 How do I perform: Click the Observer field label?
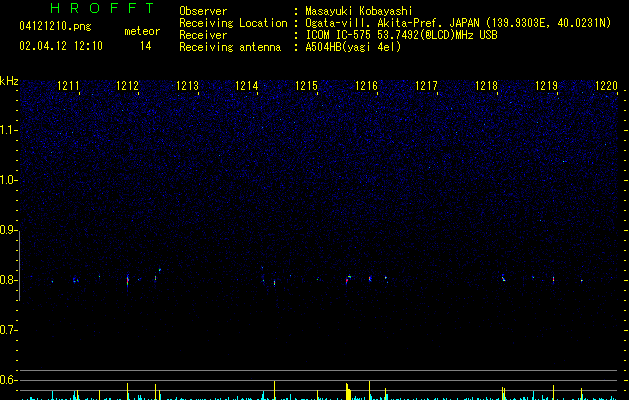(x=203, y=11)
